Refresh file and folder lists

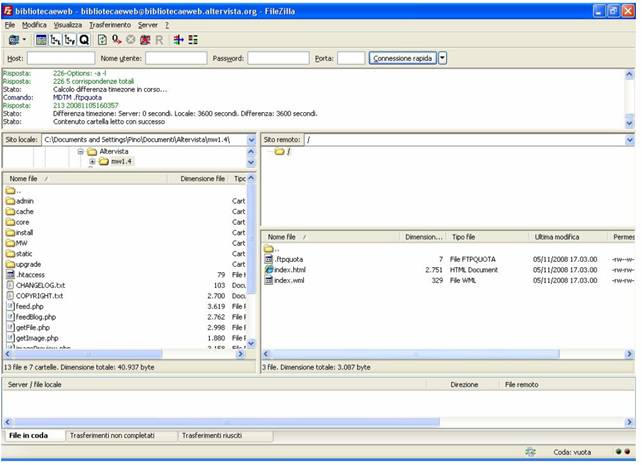(x=102, y=40)
